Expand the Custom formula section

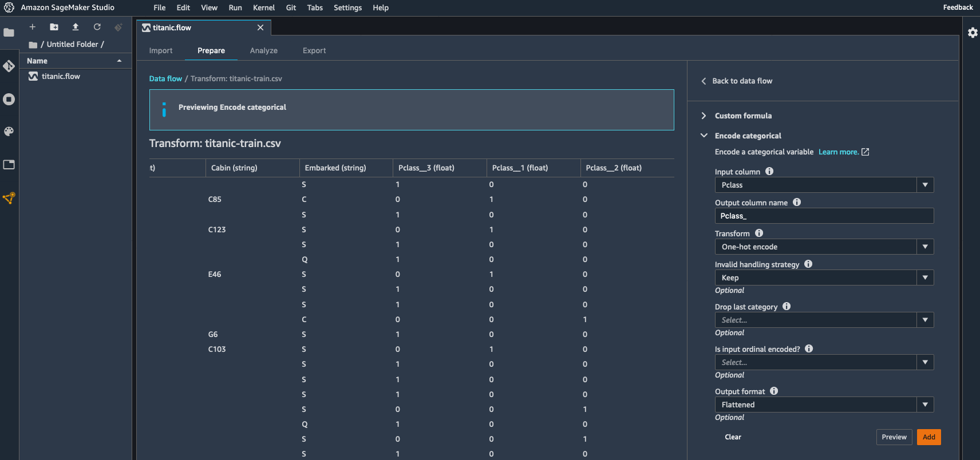pyautogui.click(x=704, y=116)
